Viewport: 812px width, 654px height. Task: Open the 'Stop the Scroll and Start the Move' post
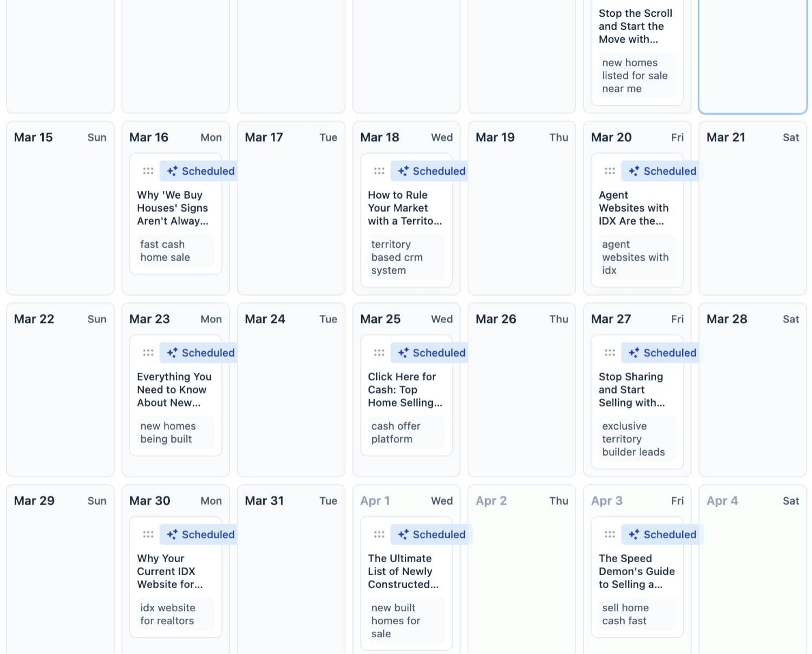tap(636, 26)
